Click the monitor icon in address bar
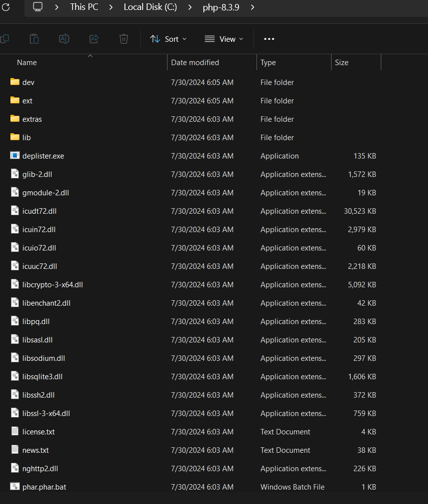The width and height of the screenshot is (428, 504). click(x=38, y=7)
